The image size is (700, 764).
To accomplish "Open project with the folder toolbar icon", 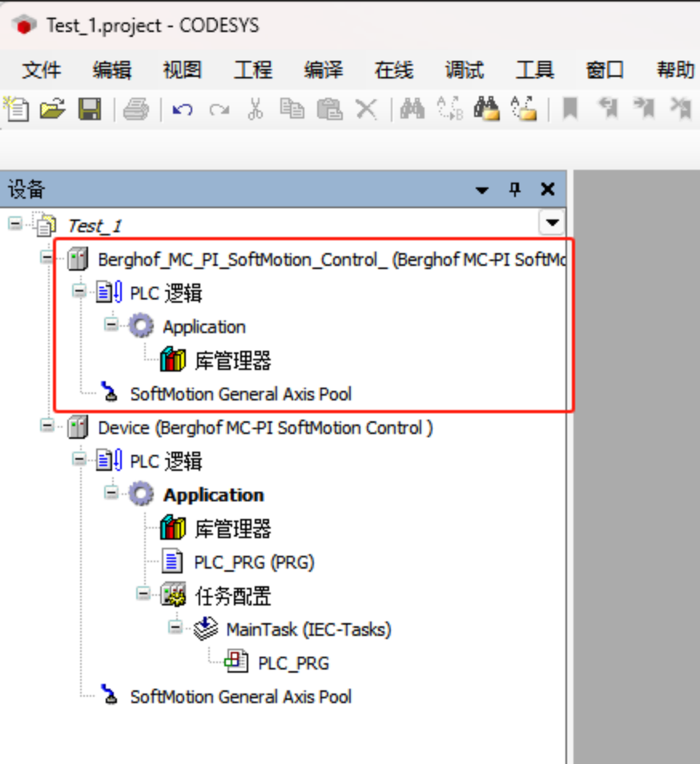I will (53, 108).
